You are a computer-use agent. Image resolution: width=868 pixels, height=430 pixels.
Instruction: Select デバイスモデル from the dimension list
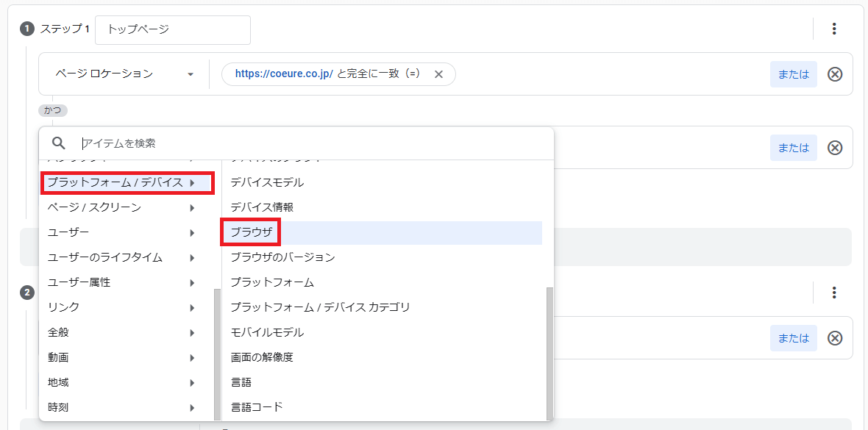pos(267,182)
